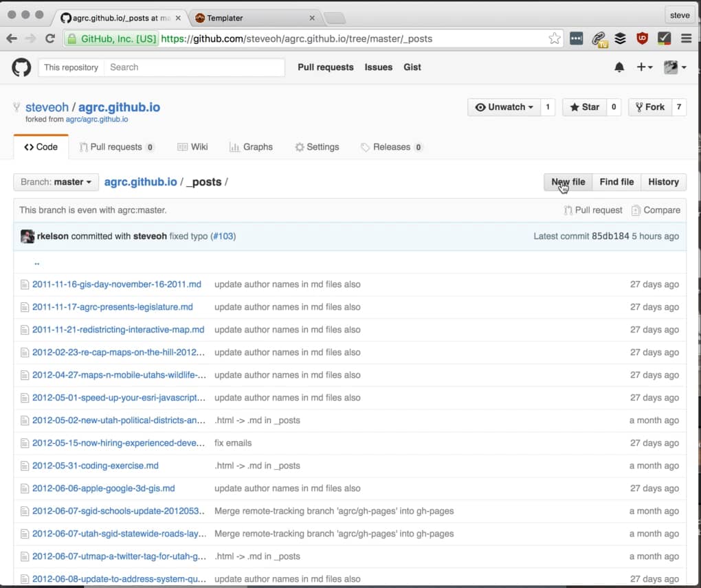Open the Wiki tab
The height and width of the screenshot is (588, 701).
(x=192, y=147)
